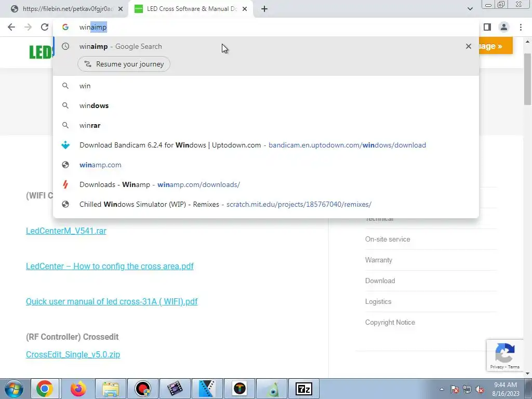Open How to config cross area PDF
The height and width of the screenshot is (399, 532).
[x=110, y=266]
